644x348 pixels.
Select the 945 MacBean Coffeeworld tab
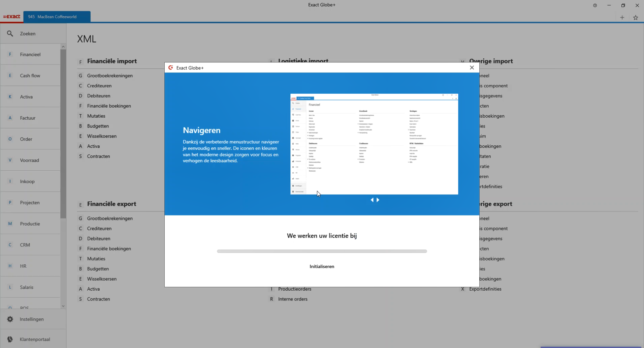coord(57,17)
